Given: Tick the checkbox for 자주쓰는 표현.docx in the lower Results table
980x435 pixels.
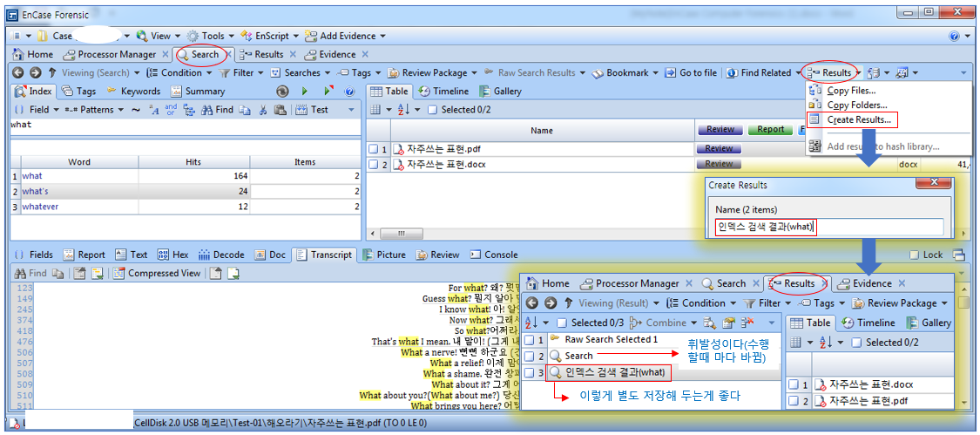Looking at the screenshot, I should (794, 384).
